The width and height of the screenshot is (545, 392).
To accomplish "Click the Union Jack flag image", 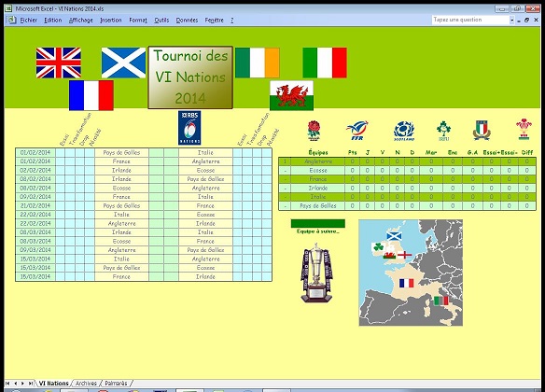I will pos(59,63).
